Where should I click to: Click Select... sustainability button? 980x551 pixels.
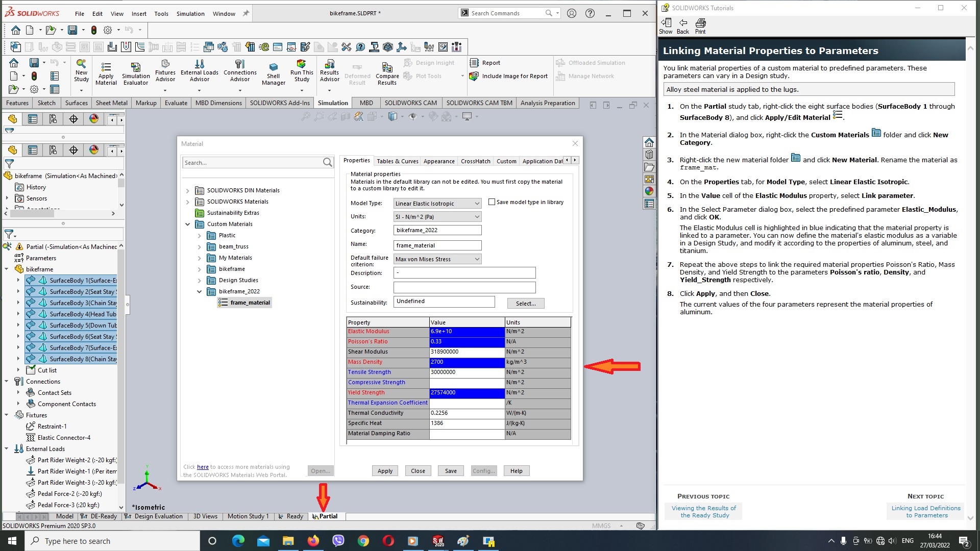tap(526, 304)
